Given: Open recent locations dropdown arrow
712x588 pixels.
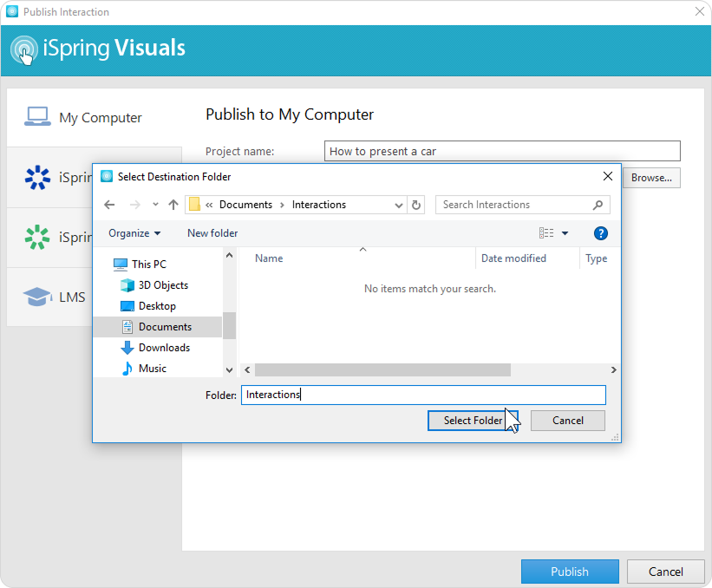Looking at the screenshot, I should pos(155,205).
